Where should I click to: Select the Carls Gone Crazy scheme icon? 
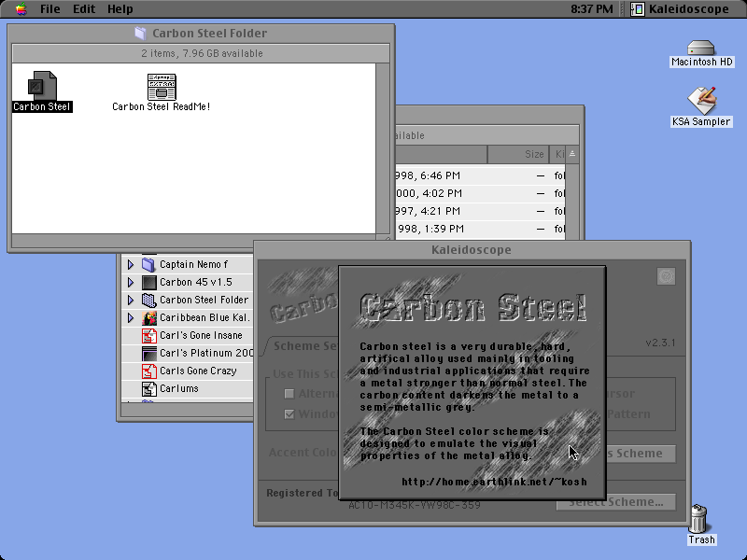click(x=148, y=371)
